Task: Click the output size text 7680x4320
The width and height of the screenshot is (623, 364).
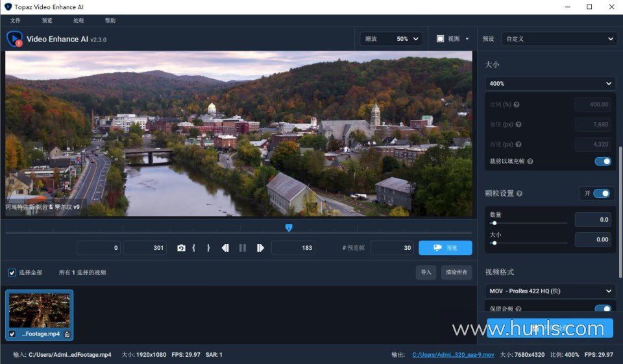Action: click(x=530, y=355)
